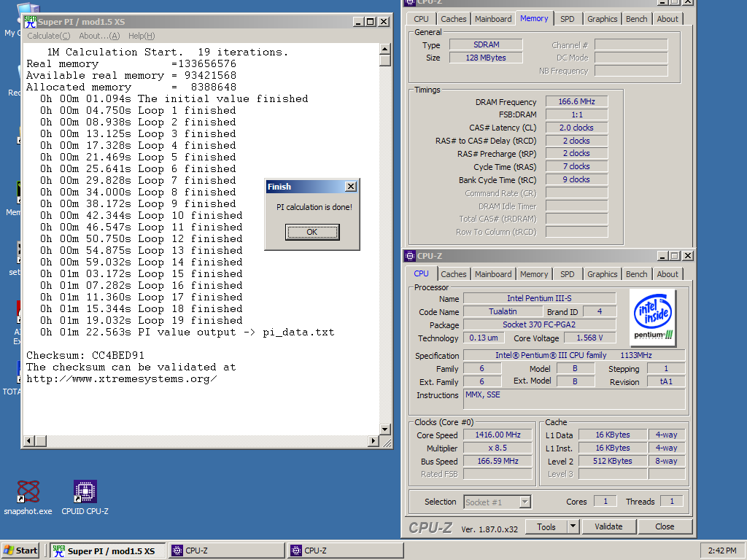Click the Close button in CPU-Z

pyautogui.click(x=665, y=526)
